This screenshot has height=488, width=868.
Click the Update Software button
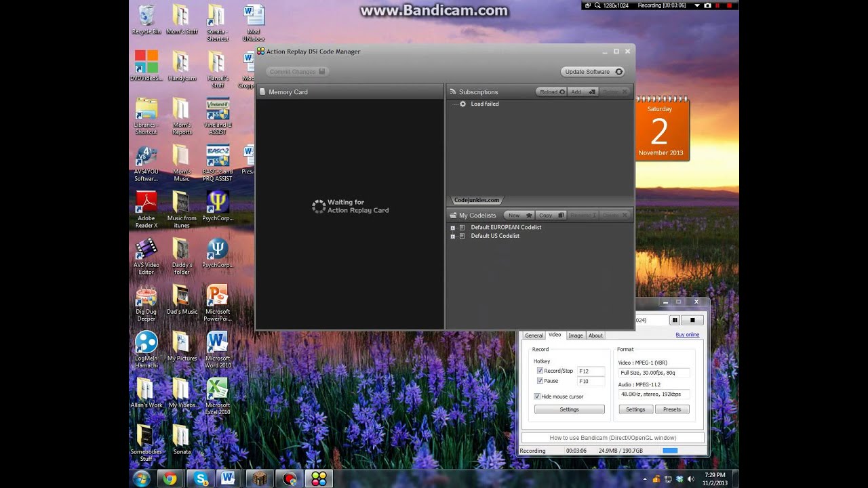tap(593, 72)
